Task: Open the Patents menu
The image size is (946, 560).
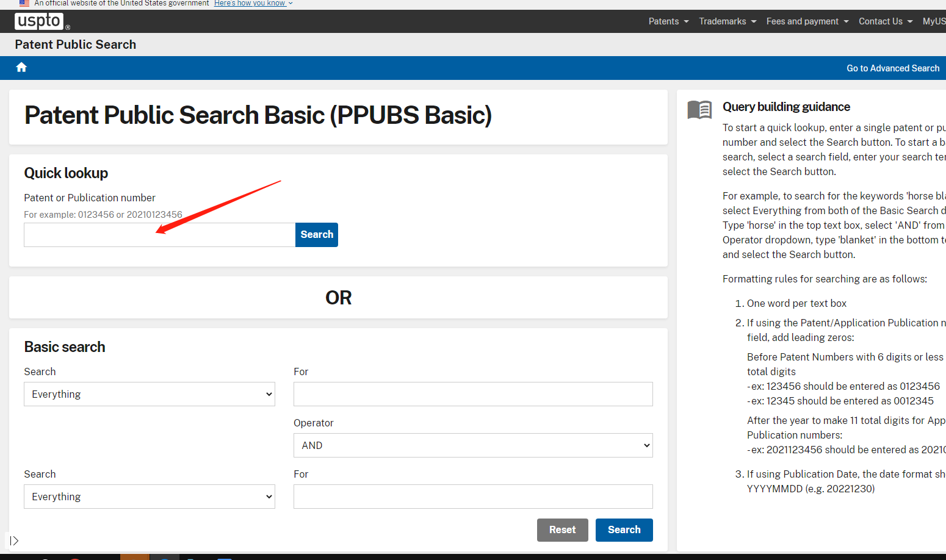Action: 668,21
